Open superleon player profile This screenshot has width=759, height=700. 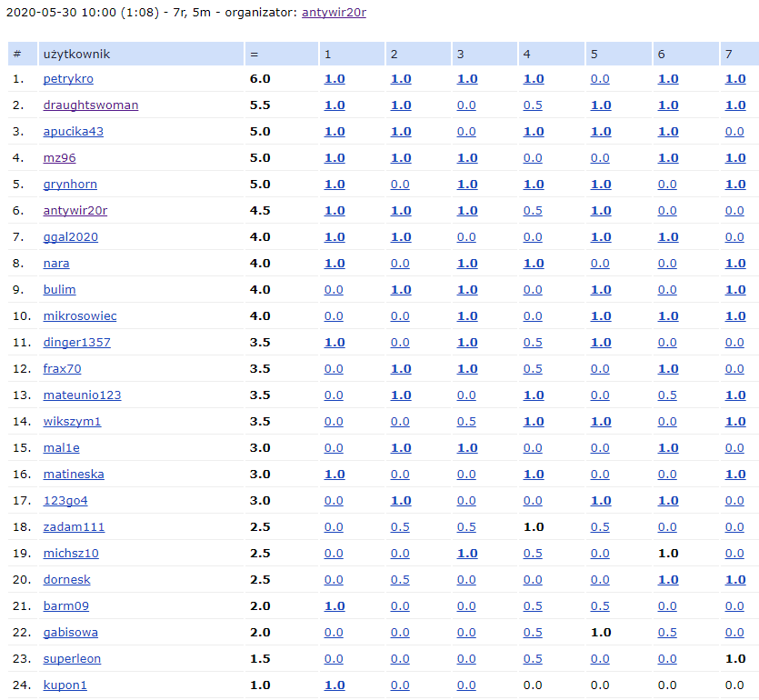(72, 659)
